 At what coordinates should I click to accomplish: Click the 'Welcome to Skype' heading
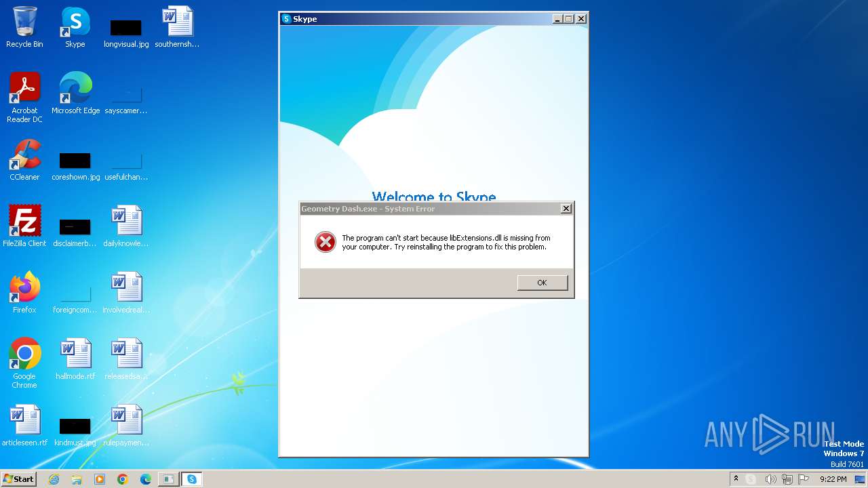point(434,197)
